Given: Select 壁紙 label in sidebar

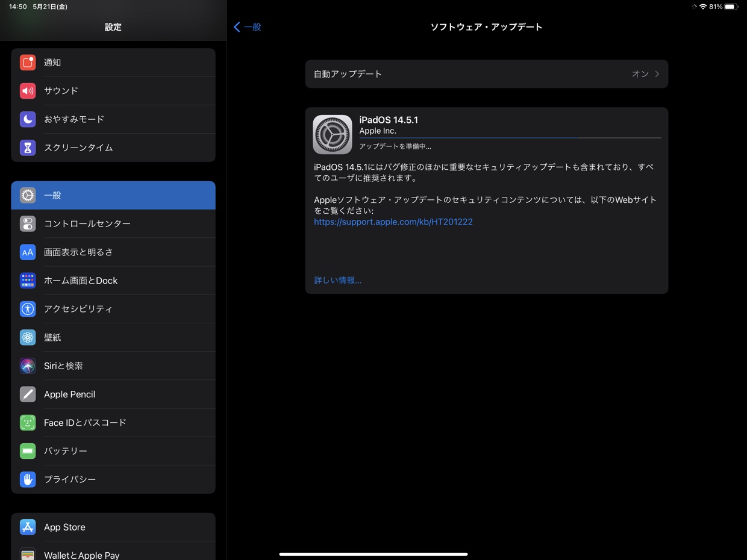Looking at the screenshot, I should coord(52,337).
